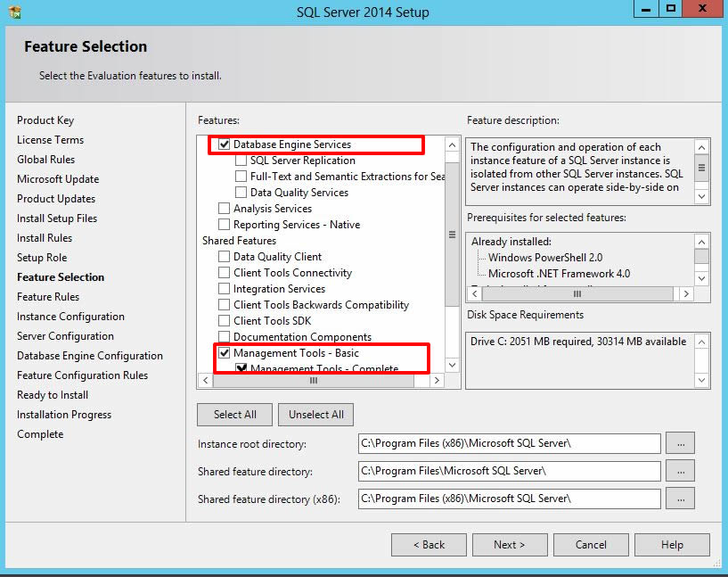Image resolution: width=728 pixels, height=577 pixels.
Task: Uncheck Database Engine Services
Action: pos(225,144)
